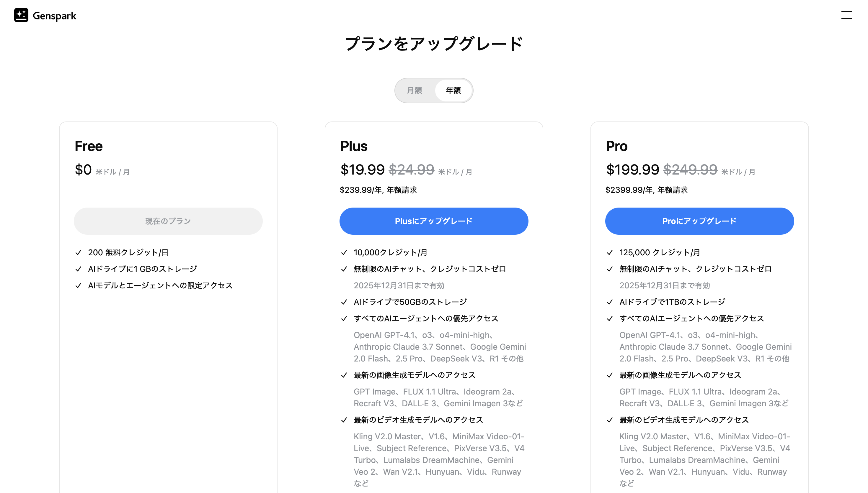Click checkmark next to AIドライブで1TBのストレージ
The width and height of the screenshot is (868, 493).
pos(610,302)
